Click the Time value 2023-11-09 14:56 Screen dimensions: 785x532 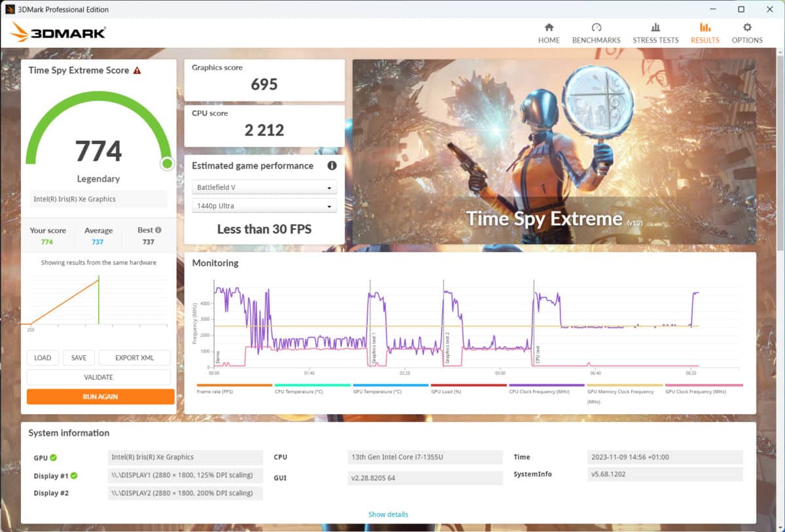coord(665,457)
